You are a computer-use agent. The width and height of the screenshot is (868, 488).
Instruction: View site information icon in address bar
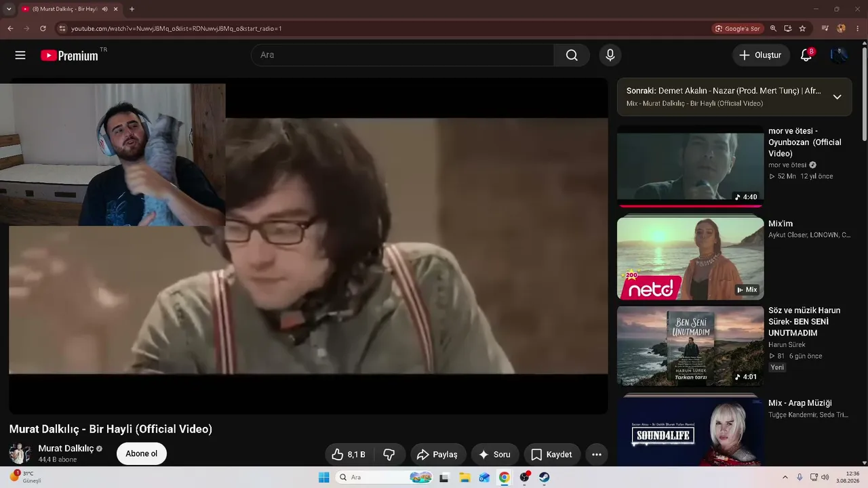62,28
